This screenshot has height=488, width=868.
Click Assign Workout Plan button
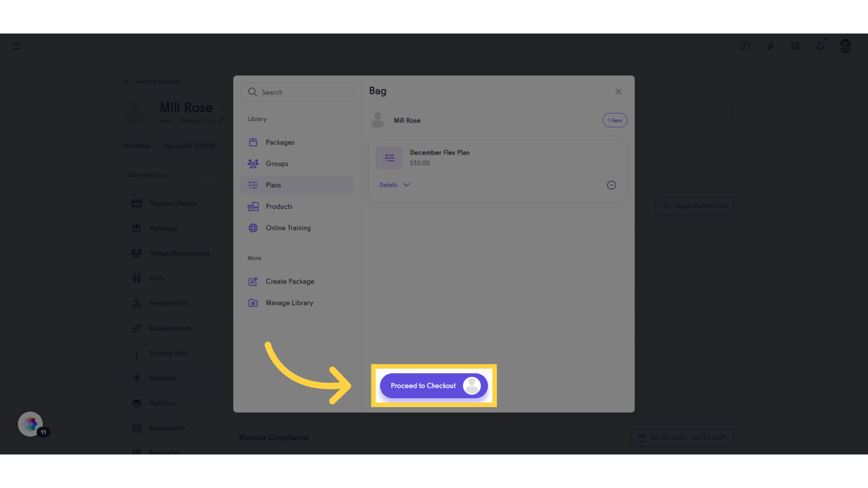[x=694, y=206]
